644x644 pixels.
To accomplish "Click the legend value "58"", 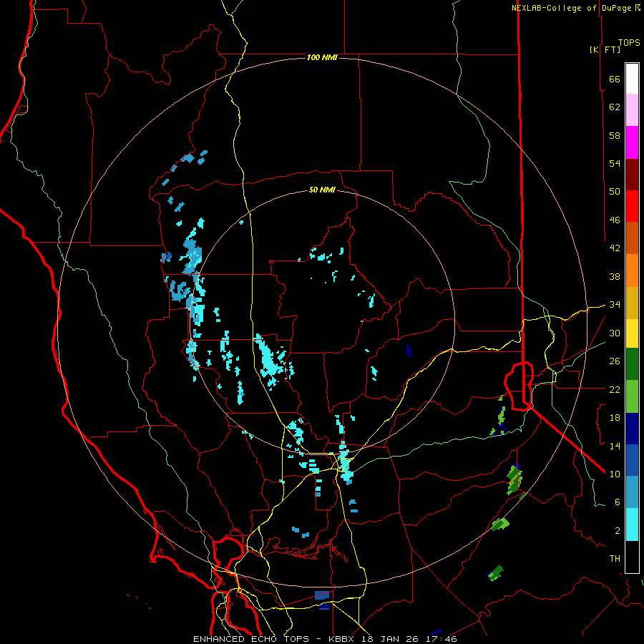I will click(x=615, y=135).
